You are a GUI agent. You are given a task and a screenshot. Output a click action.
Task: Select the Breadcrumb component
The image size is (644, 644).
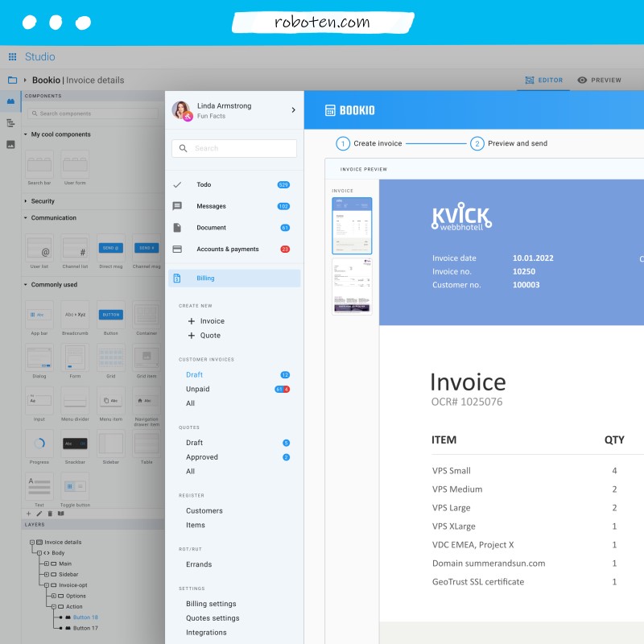75,318
